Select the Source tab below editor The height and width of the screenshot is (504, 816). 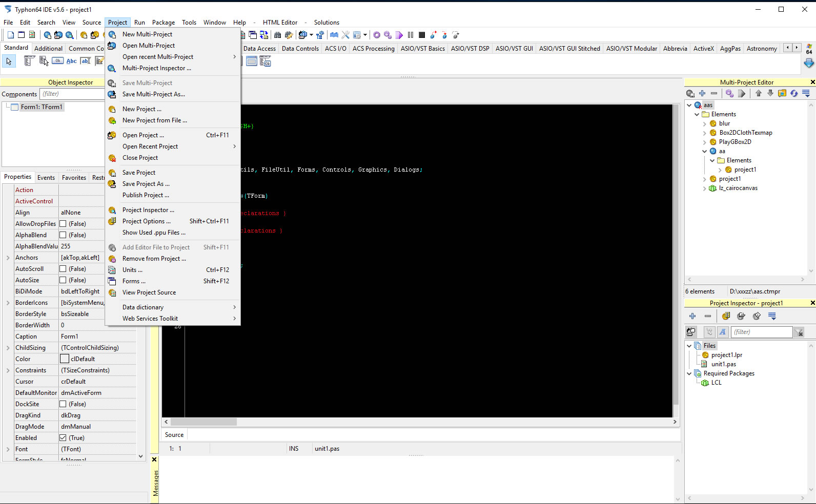click(174, 435)
